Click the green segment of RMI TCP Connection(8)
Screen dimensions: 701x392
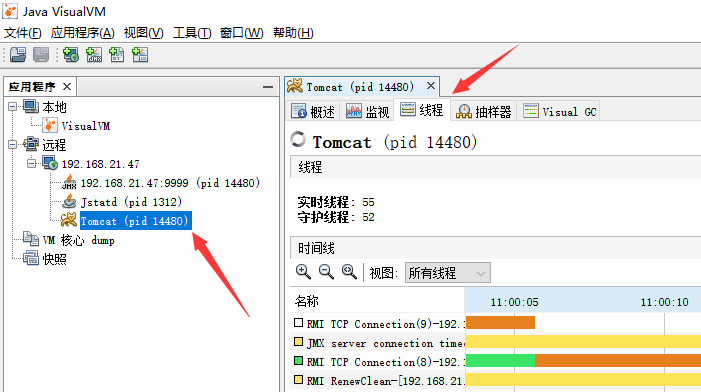coord(500,361)
